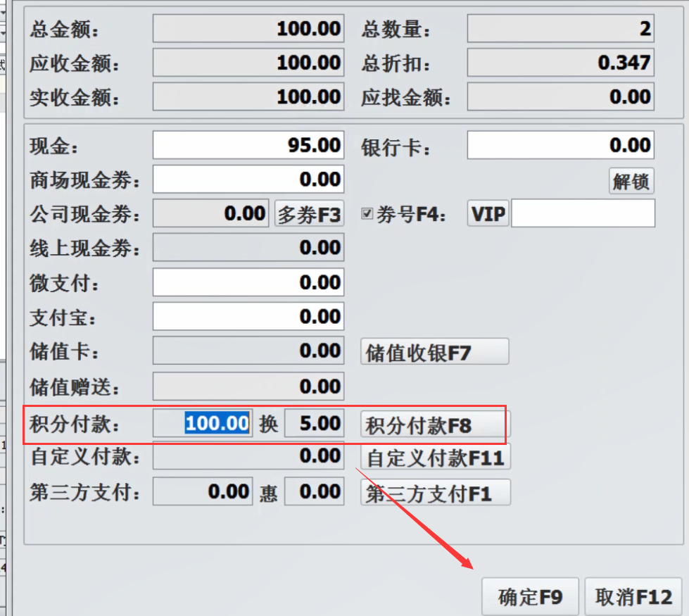The image size is (689, 616).
Task: Click the 换 exchange value field showing 5.00
Action: pyautogui.click(x=314, y=424)
